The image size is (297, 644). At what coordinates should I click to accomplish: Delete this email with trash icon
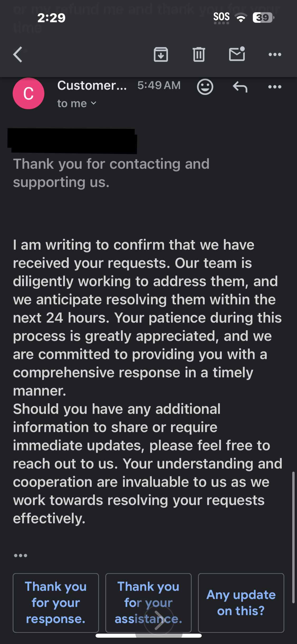tap(199, 54)
